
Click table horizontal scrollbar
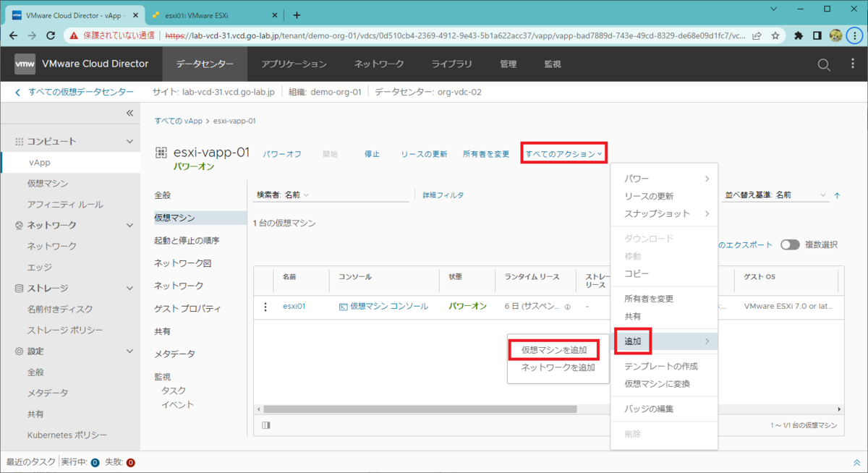(x=420, y=409)
